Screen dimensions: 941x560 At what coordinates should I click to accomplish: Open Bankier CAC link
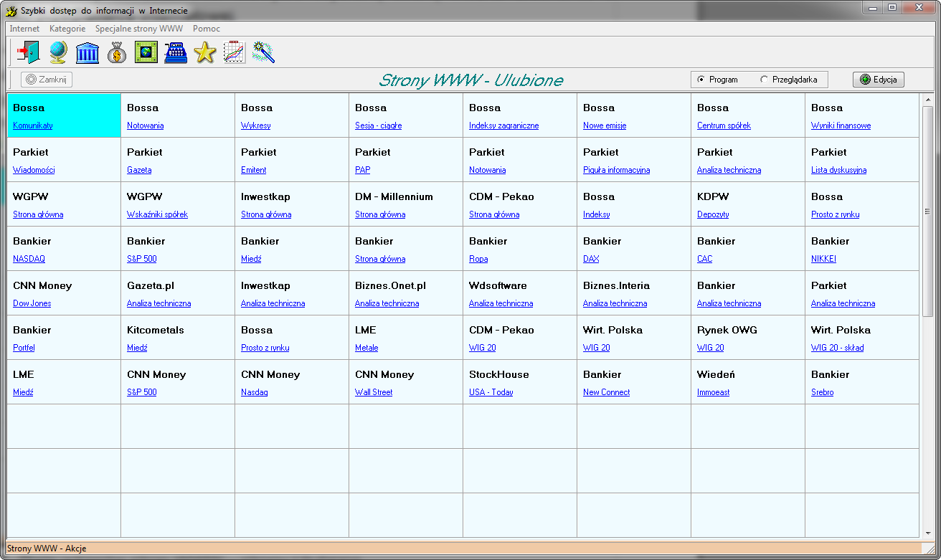(x=704, y=259)
